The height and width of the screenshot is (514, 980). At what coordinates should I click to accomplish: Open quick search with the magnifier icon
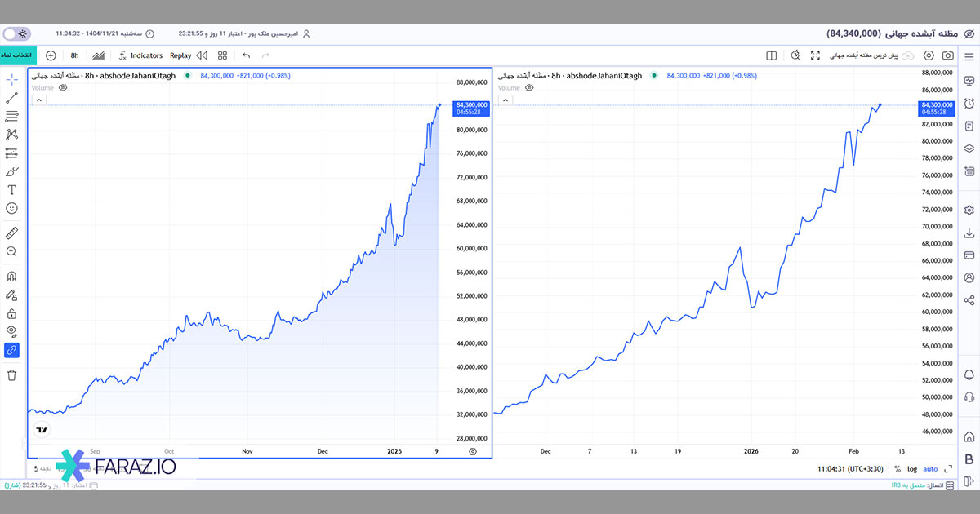pos(795,55)
